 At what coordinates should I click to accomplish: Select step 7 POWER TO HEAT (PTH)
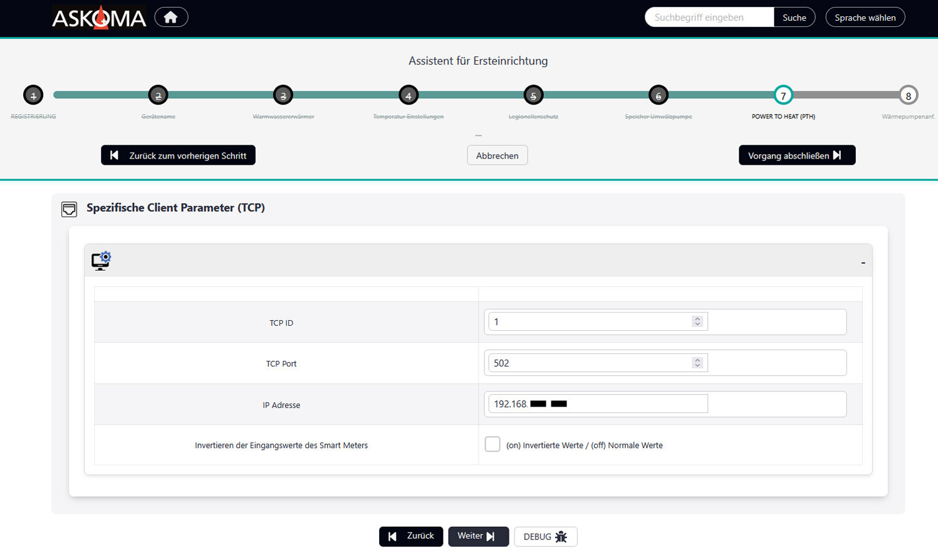[783, 95]
